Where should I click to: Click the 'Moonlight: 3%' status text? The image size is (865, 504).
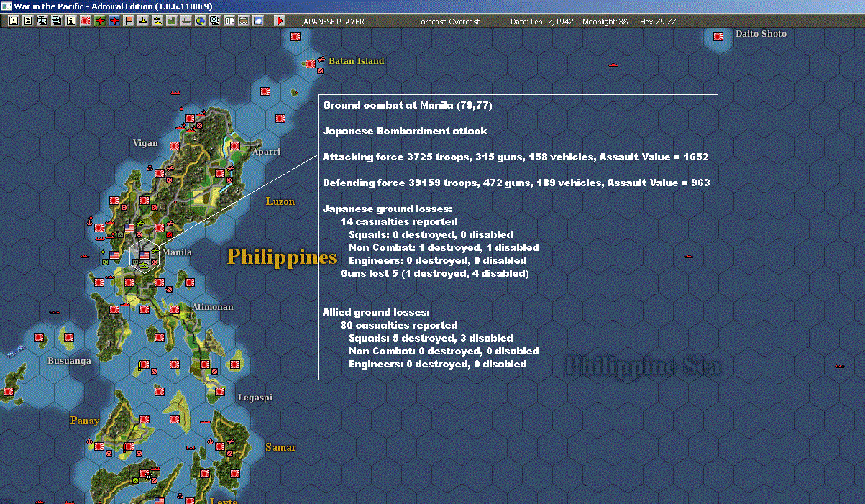(x=605, y=22)
